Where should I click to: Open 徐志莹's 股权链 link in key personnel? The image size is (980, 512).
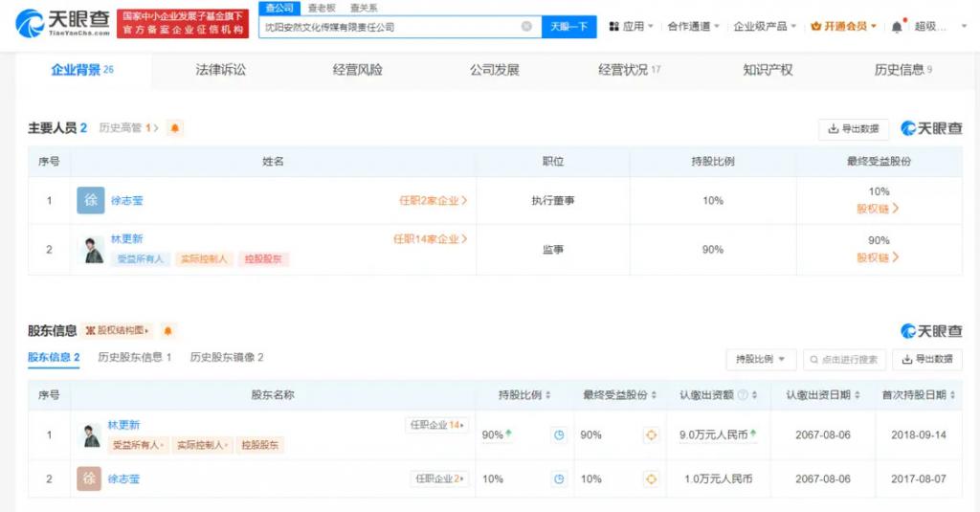(878, 208)
